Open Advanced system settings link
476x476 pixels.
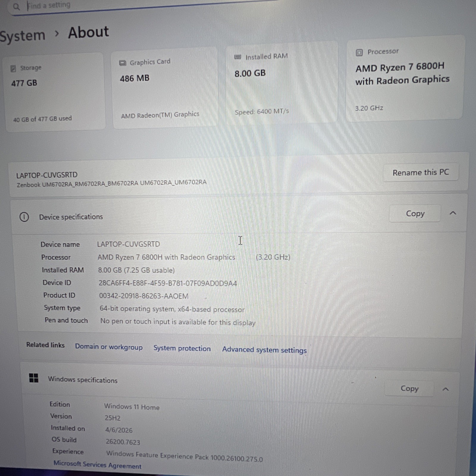coord(264,350)
